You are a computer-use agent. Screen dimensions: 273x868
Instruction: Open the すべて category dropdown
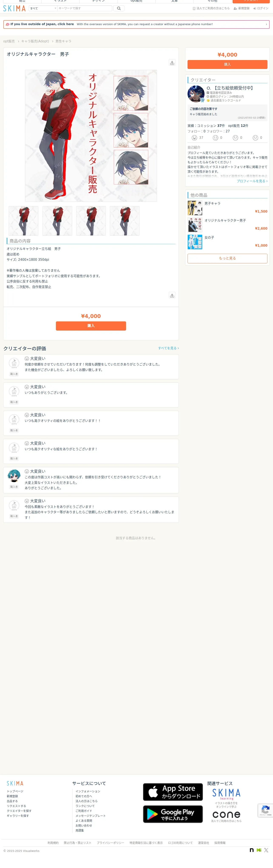tap(43, 9)
